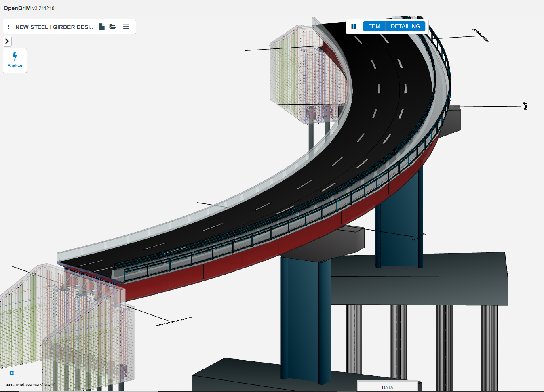This screenshot has width=544, height=392.
Task: Select the Abutment 1 label in the viewport
Action: pyautogui.click(x=174, y=321)
